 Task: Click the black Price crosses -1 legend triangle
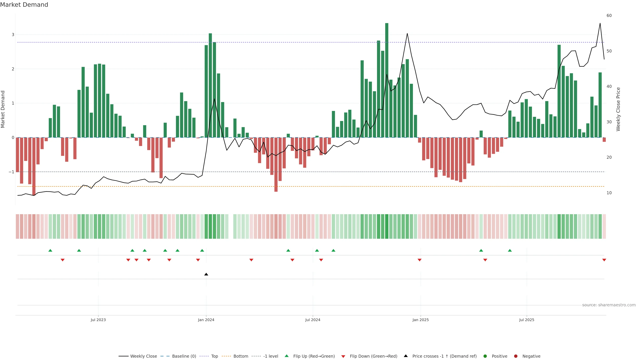pos(406,356)
